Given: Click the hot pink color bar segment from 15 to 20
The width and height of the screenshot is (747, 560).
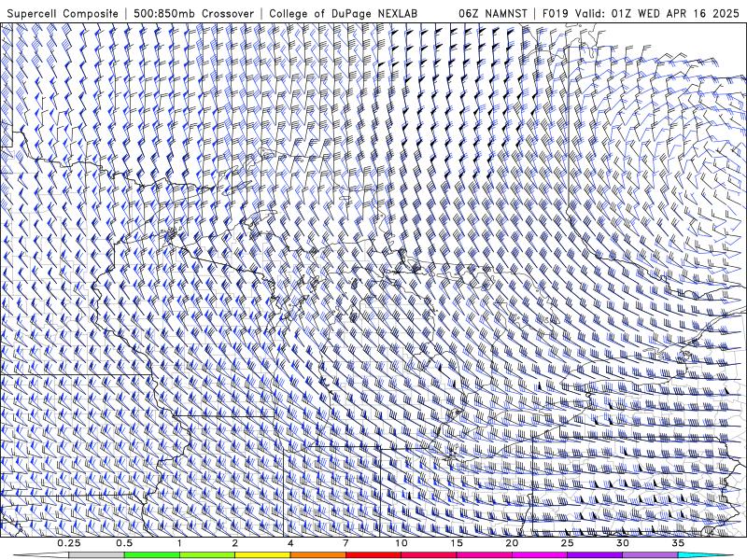Looking at the screenshot, I should pos(484,555).
